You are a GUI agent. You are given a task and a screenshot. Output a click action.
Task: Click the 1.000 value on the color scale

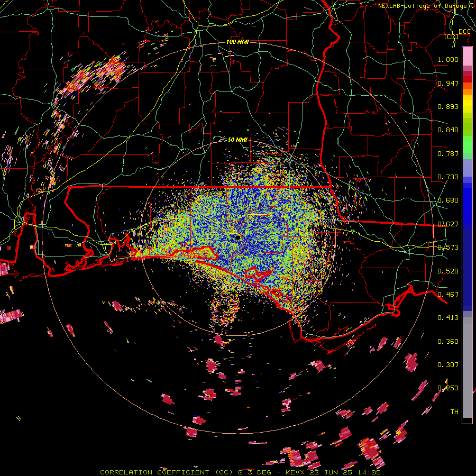[x=448, y=59]
